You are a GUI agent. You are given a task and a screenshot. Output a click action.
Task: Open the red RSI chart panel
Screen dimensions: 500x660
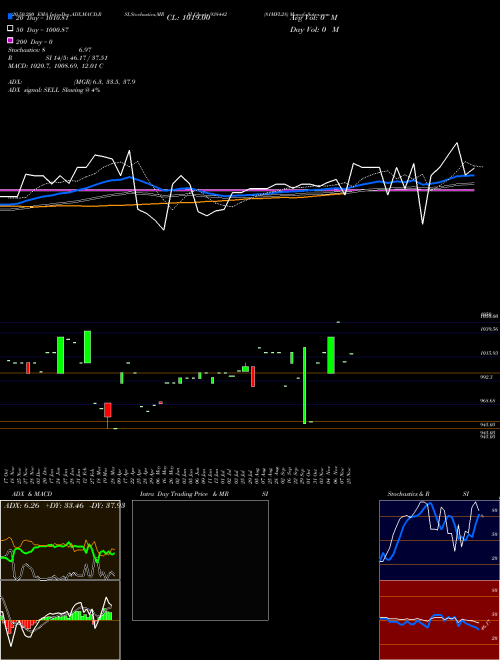[x=439, y=620]
